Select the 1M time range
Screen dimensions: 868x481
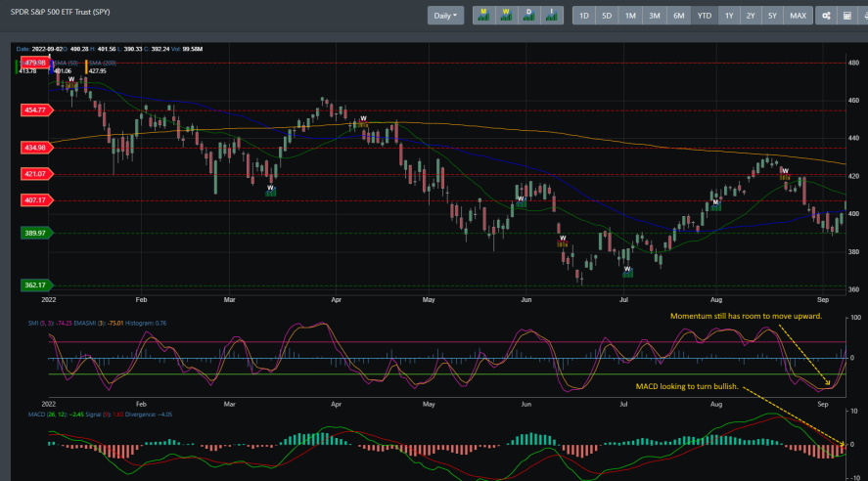630,16
